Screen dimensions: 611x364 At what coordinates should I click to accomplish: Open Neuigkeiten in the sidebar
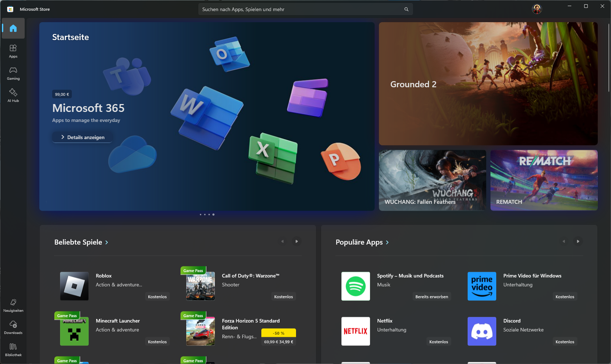[13, 305]
